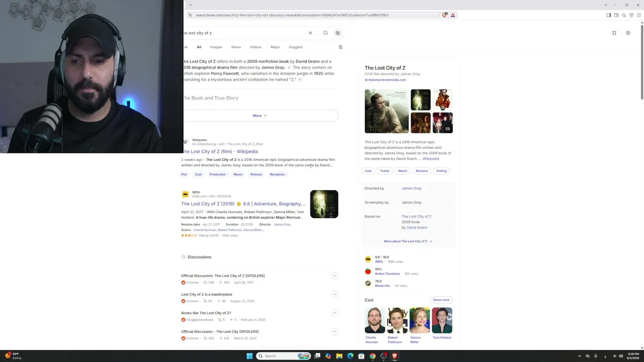Viewport: 644px width, 362px height.
Task: Open the David Grann link under Based on
Action: (417, 228)
